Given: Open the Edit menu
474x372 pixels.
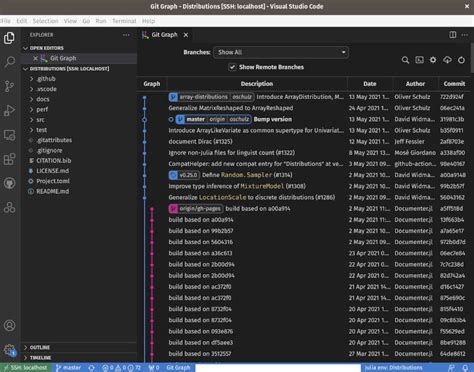Looking at the screenshot, I should coord(22,21).
